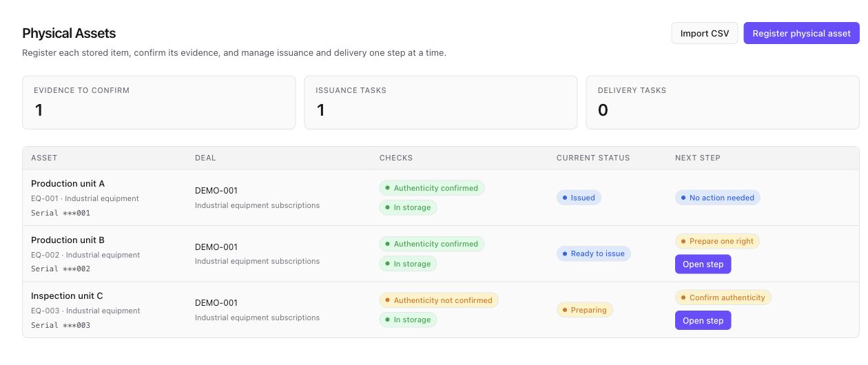Click the Import CSV button
This screenshot has width=868, height=365.
(x=705, y=33)
